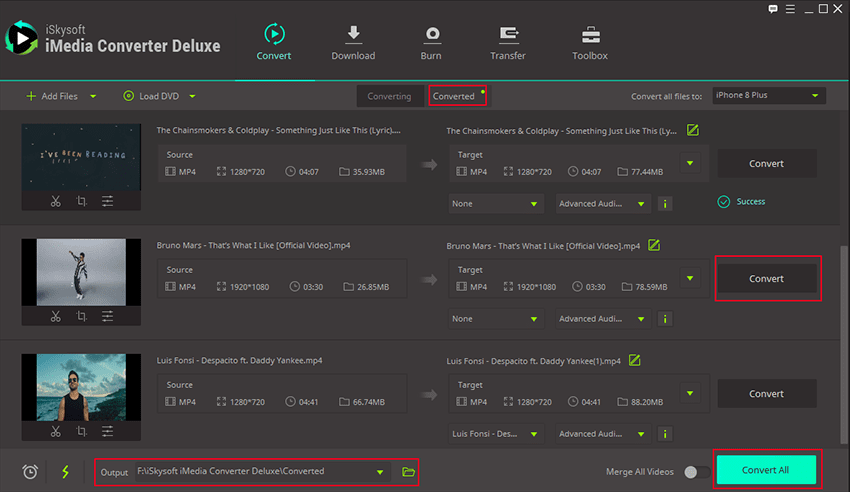Crop the Chainsmokers video
The height and width of the screenshot is (492, 850).
click(81, 202)
